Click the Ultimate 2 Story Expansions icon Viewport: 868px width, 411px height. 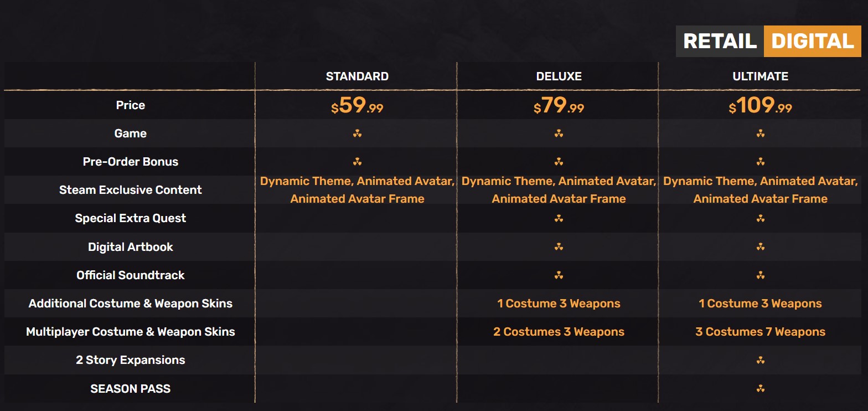point(761,360)
